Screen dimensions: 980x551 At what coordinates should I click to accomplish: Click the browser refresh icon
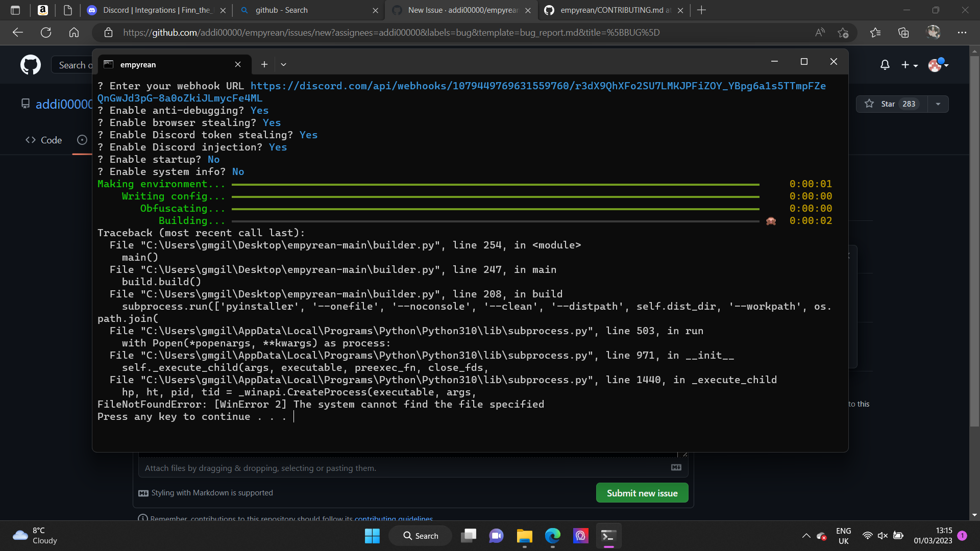(x=46, y=32)
